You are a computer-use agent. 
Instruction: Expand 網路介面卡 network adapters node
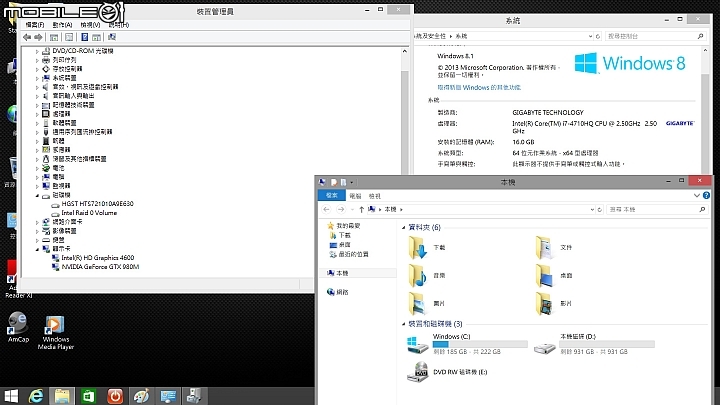(37, 222)
